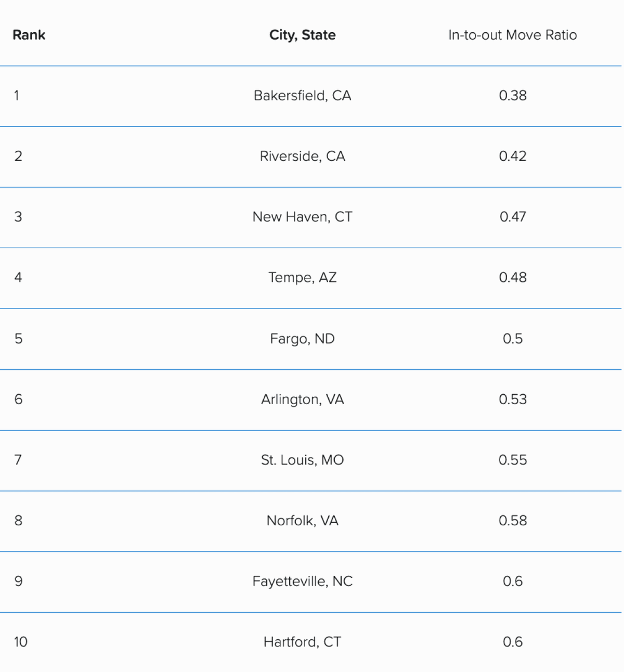Click the Riverside, CA city cell
Viewport: 624px width, 672px height.
coord(302,156)
